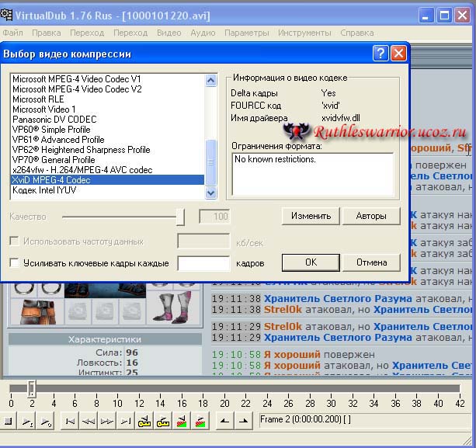Open the Аудио menu
The image size is (476, 448).
tap(203, 33)
